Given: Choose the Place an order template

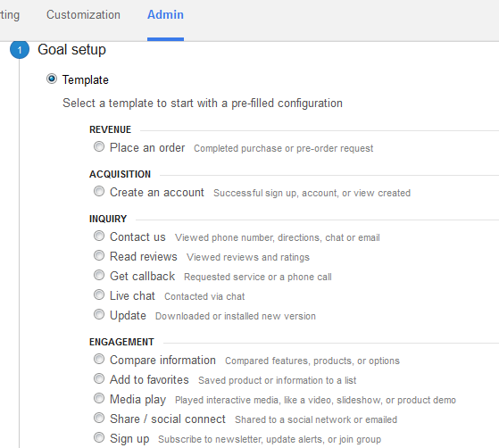Looking at the screenshot, I should (99, 146).
